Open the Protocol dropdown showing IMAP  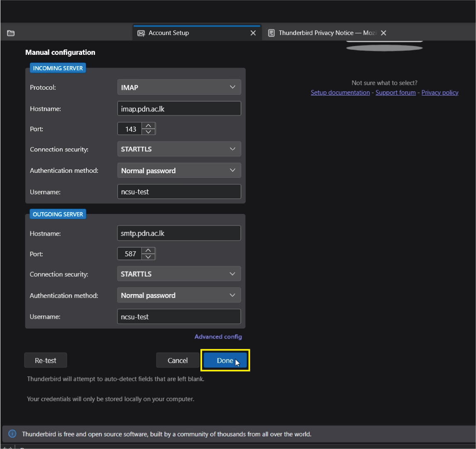(x=179, y=88)
